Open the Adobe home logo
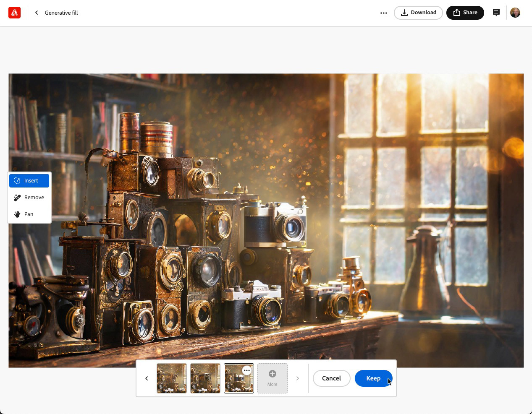The image size is (532, 414). [15, 13]
